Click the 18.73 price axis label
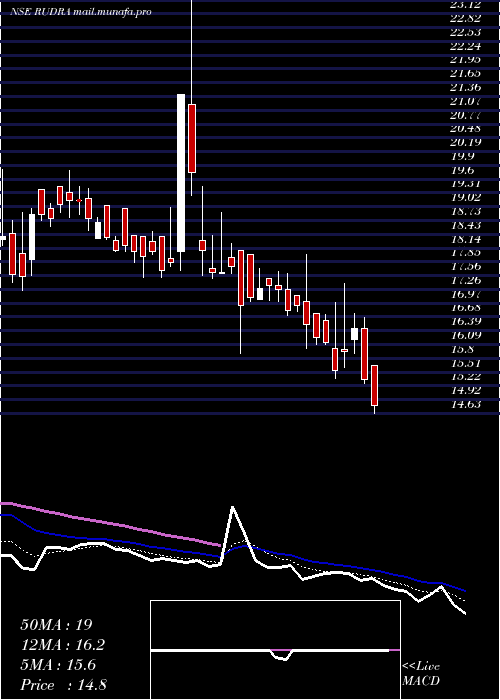 pyautogui.click(x=466, y=212)
